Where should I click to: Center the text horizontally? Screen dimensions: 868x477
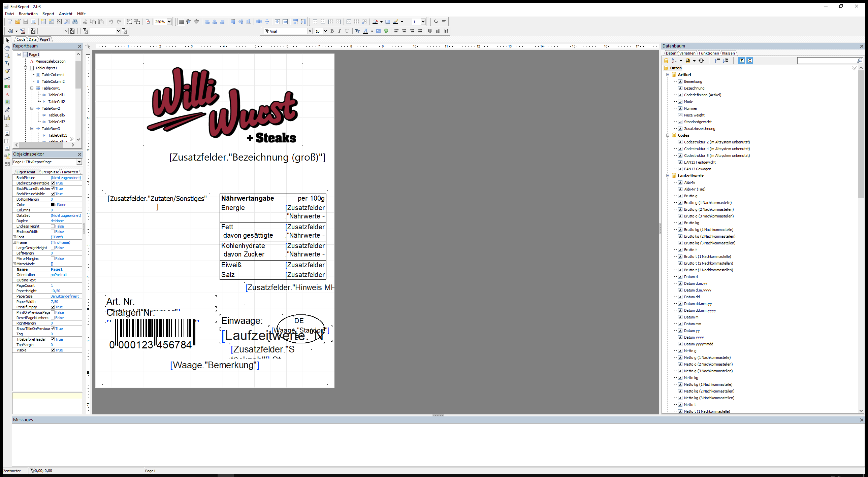tap(404, 31)
